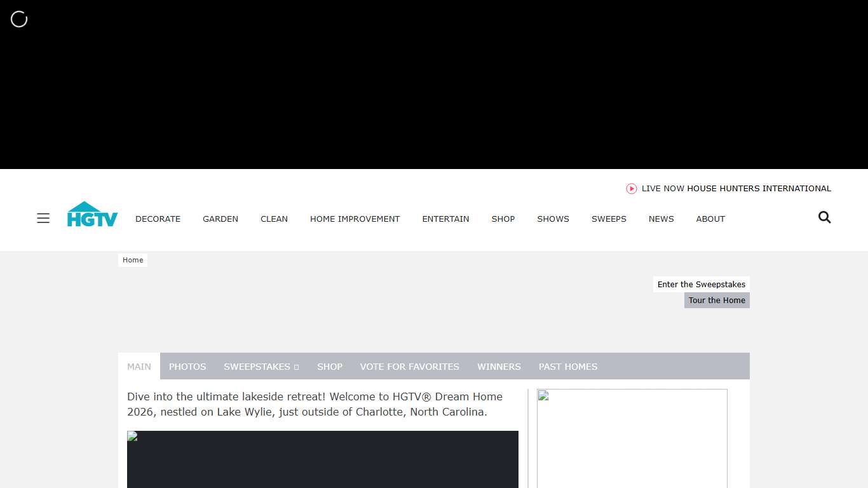Click the Dream Home main image
Viewport: 868px width, 488px height.
click(322, 459)
